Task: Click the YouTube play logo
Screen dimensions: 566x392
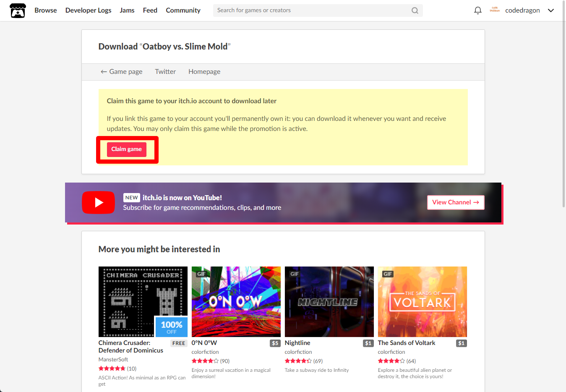Action: (98, 203)
